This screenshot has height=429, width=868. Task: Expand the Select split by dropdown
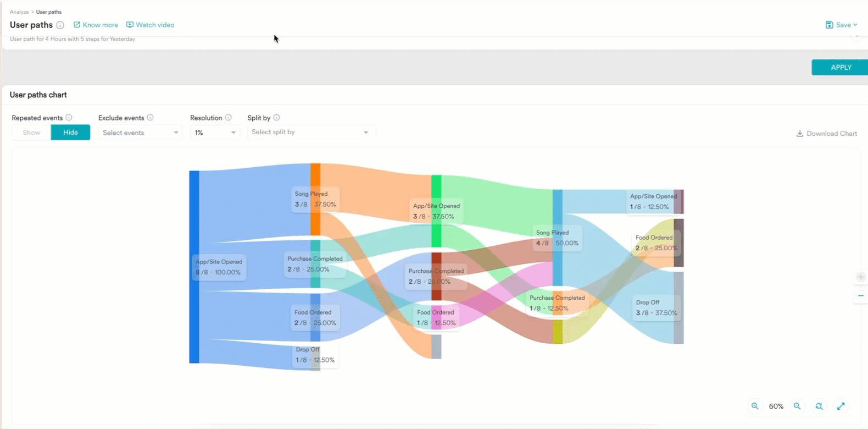[311, 133]
